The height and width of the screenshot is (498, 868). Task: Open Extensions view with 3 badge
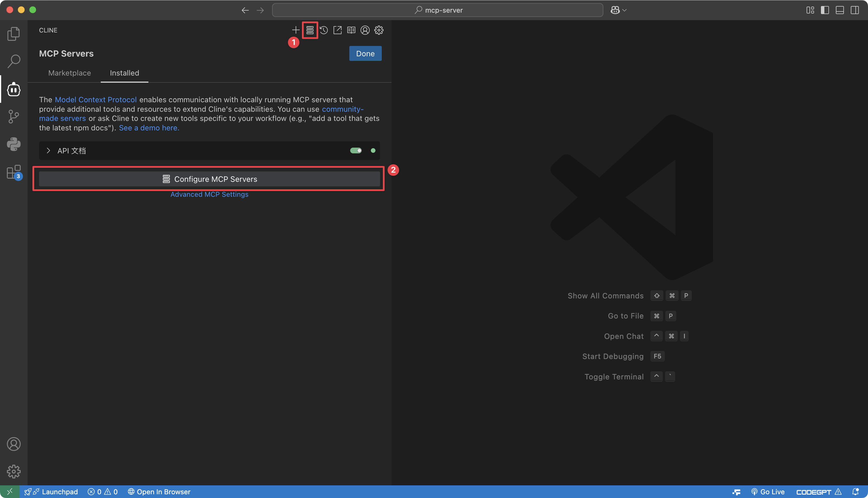tap(14, 172)
